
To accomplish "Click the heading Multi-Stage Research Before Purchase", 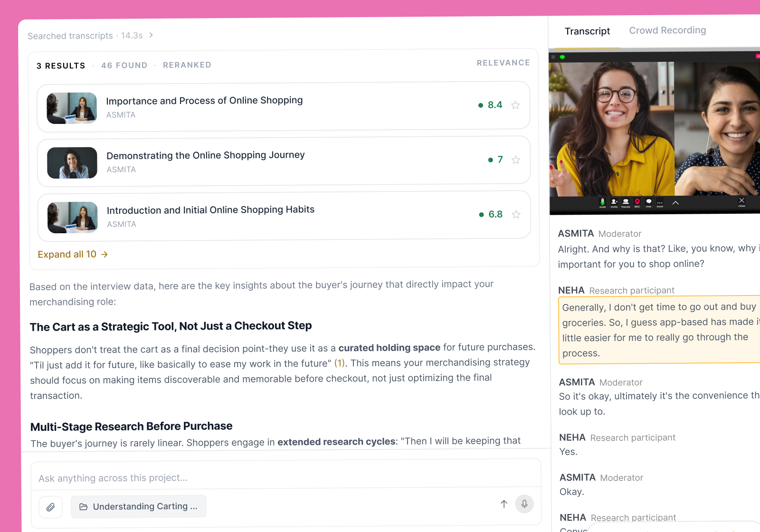I will (x=132, y=426).
